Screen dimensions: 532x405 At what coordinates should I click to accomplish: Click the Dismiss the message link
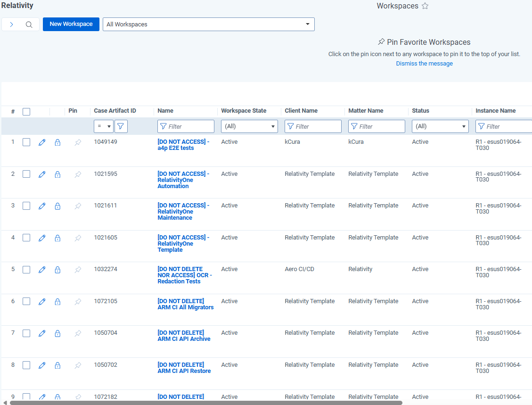[x=424, y=64]
